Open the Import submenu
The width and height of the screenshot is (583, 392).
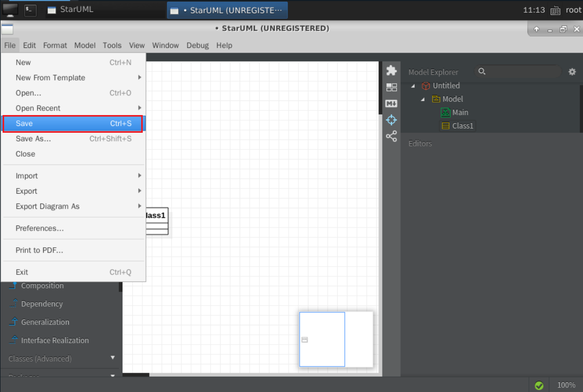(73, 176)
